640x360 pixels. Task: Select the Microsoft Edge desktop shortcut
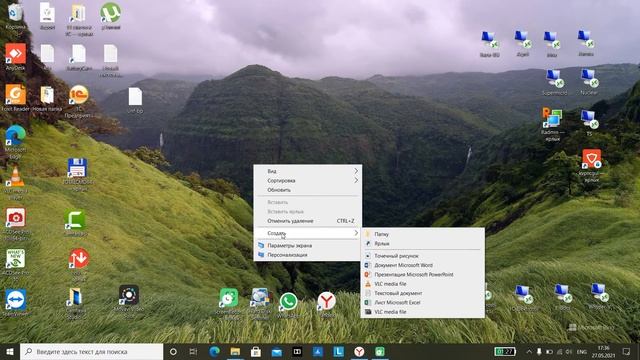(x=16, y=136)
